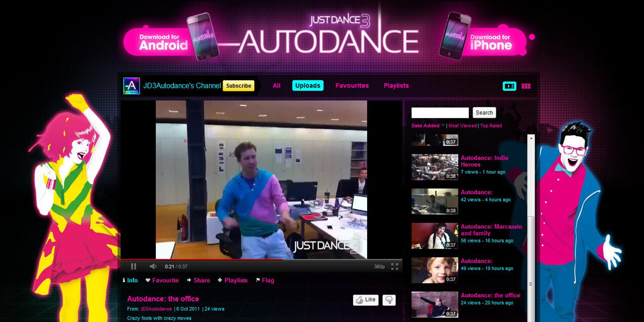
Task: Click the channel search input field
Action: tap(440, 113)
